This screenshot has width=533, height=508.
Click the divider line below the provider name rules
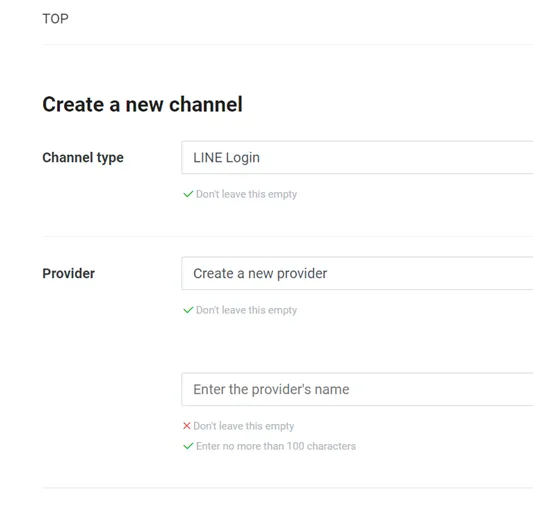point(288,488)
